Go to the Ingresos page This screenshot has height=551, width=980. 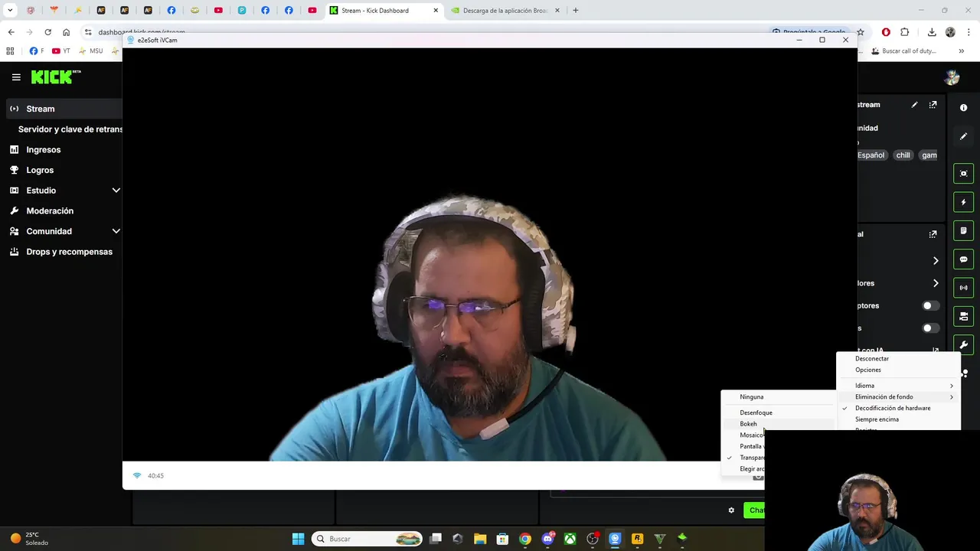[43, 150]
